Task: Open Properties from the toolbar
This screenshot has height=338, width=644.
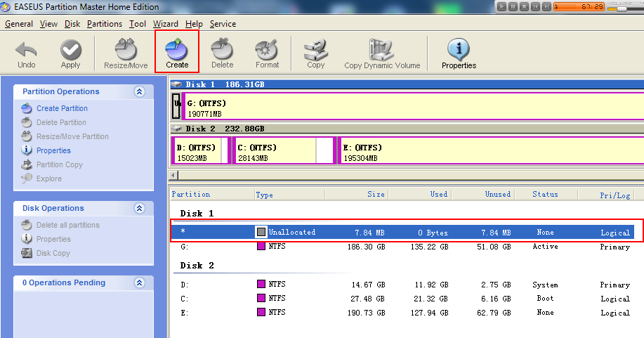Action: [x=459, y=54]
